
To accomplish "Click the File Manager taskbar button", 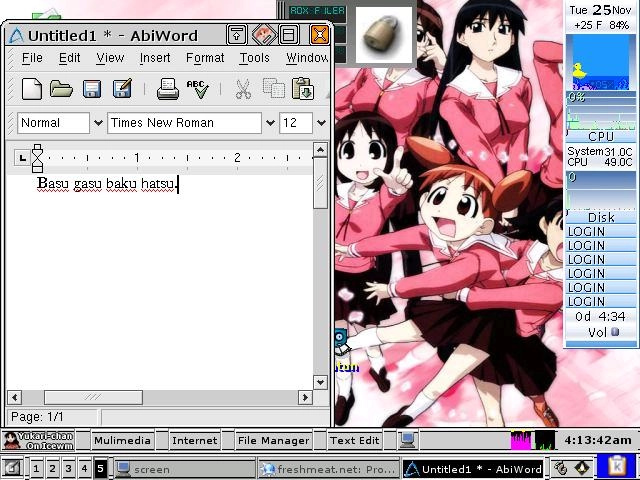I will pos(273,440).
